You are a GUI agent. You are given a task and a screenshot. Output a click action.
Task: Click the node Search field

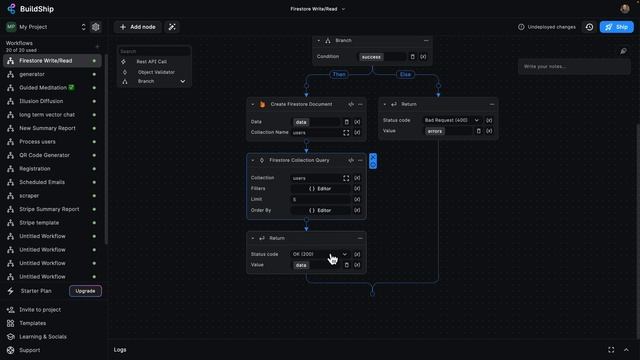[x=154, y=51]
